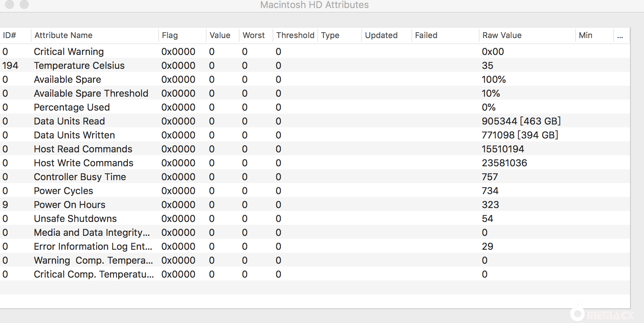Screen dimensions: 644x323
Task: Select the Host Write Commands row
Action: tap(315, 163)
